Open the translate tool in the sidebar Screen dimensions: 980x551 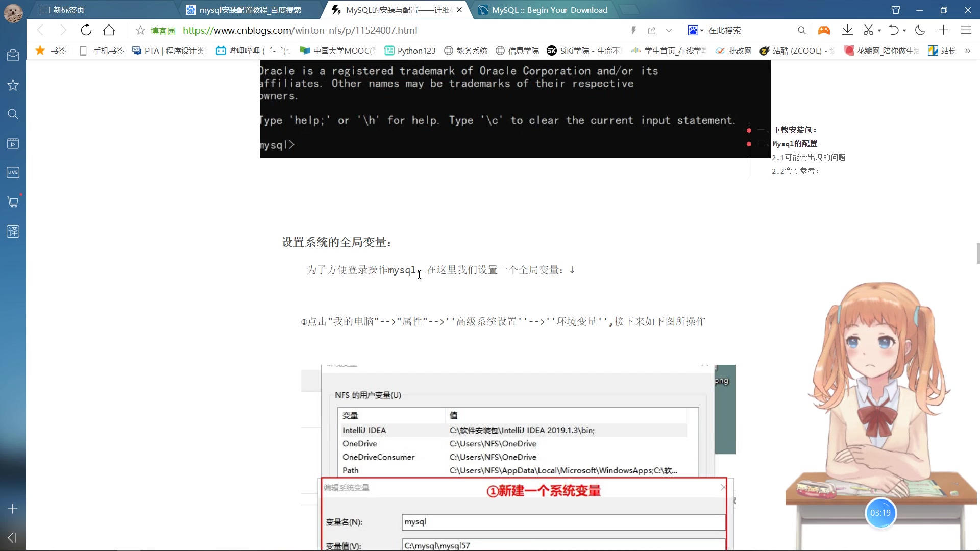(x=13, y=231)
